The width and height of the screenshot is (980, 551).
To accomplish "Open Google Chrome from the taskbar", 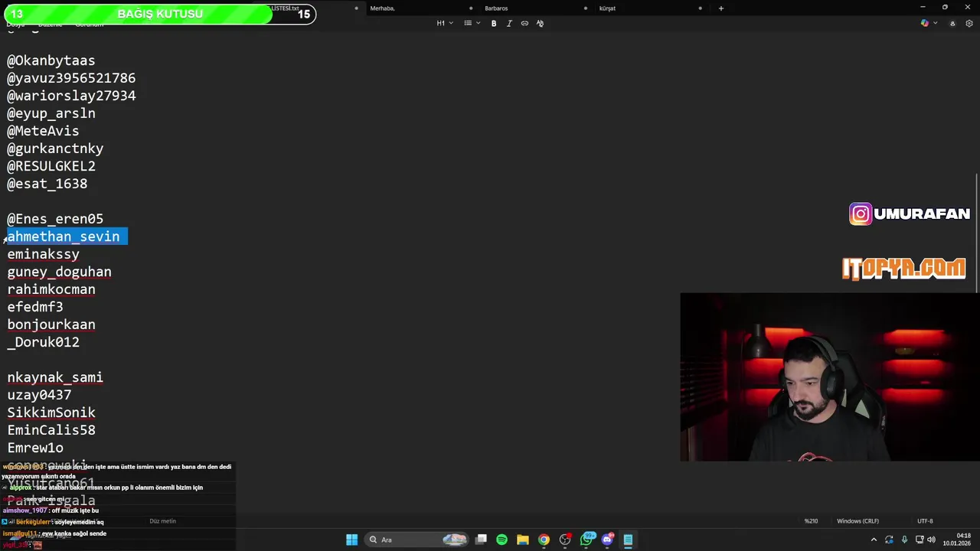I will 544,540.
